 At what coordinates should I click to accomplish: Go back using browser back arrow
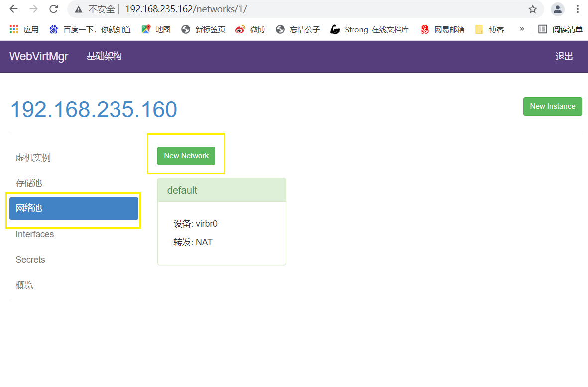[x=14, y=9]
